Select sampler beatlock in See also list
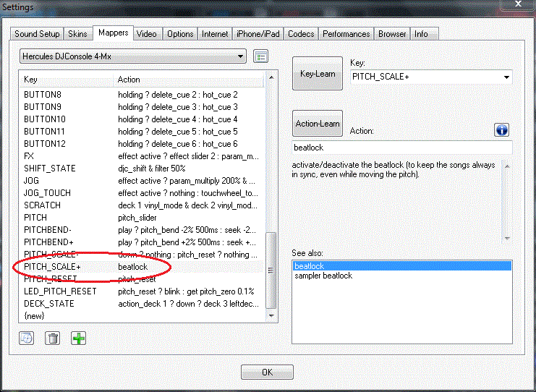536x392 pixels. 323,276
